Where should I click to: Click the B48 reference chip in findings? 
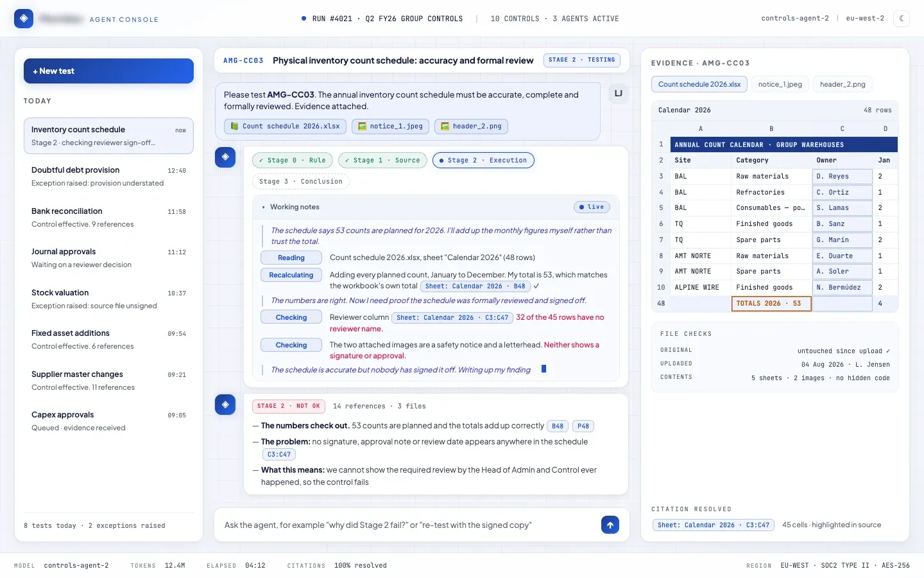coord(558,426)
